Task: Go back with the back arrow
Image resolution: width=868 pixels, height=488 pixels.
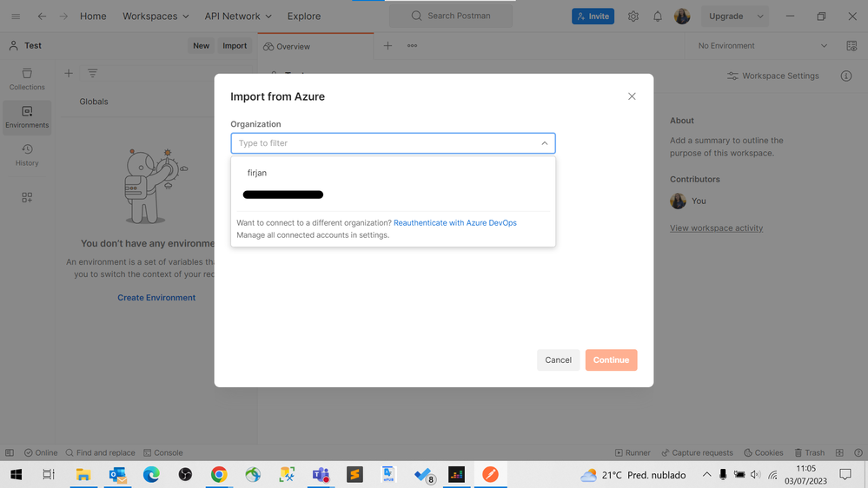Action: pyautogui.click(x=42, y=16)
